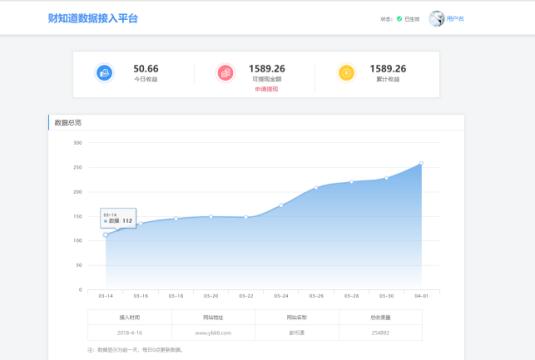535x360 pixels.
Task: Click the yellow cumulative earnings coin icon
Action: 346,73
